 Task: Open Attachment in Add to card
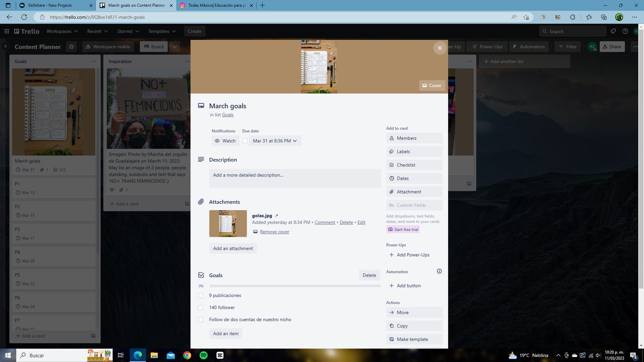point(414,192)
